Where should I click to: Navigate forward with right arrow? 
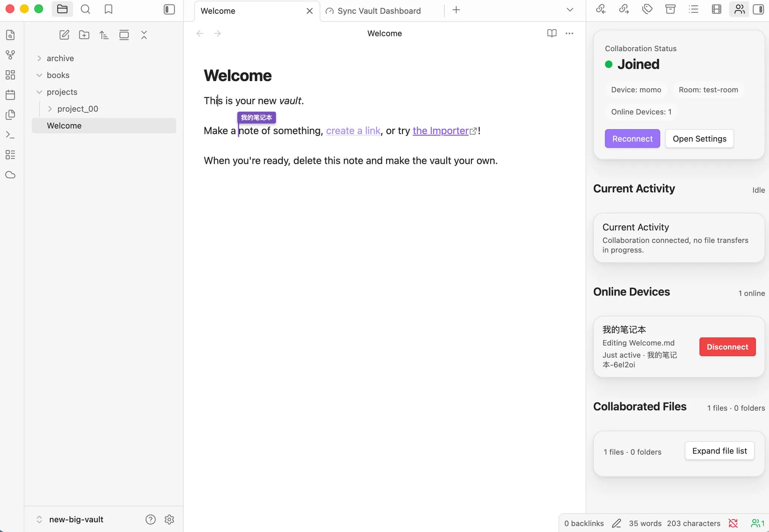point(217,33)
